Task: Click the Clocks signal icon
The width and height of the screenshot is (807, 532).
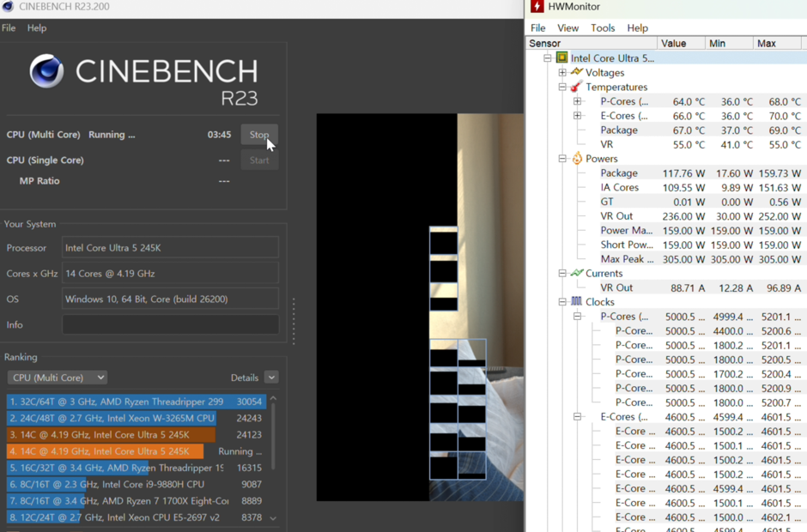Action: click(576, 301)
